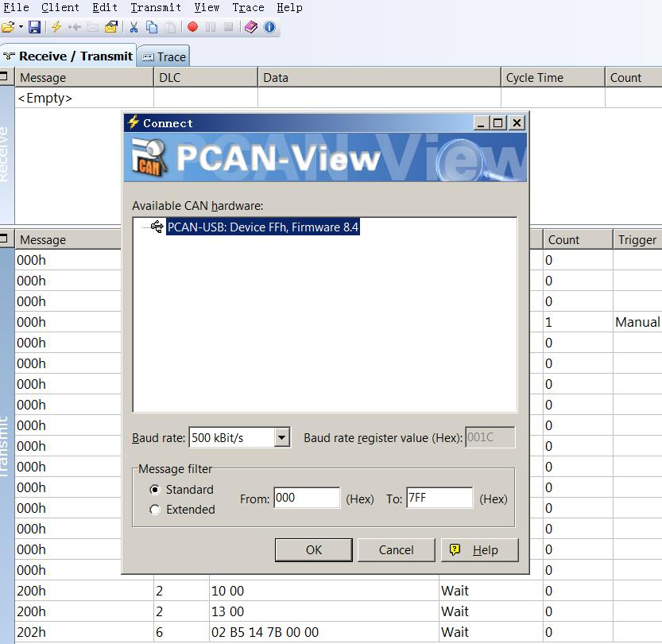Image resolution: width=662 pixels, height=644 pixels.
Task: Select the Extended message filter radio button
Action: (x=155, y=510)
